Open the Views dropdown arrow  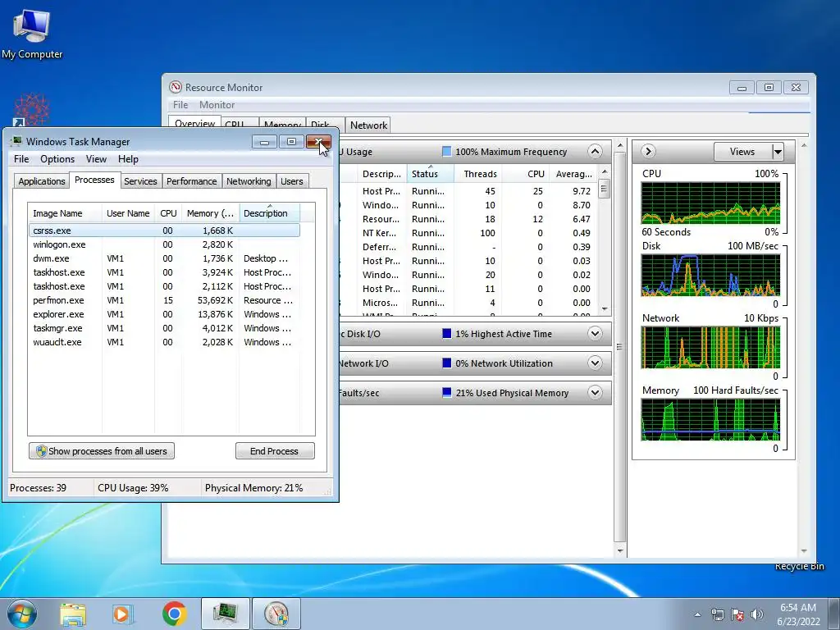[x=778, y=152]
